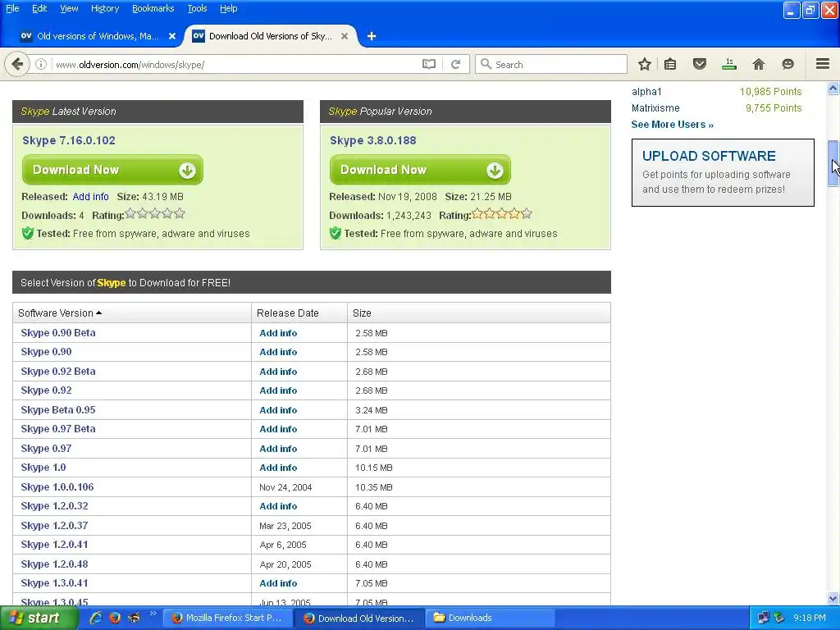Toggle Reader View icon in address bar
840x630 pixels.
pyautogui.click(x=428, y=64)
